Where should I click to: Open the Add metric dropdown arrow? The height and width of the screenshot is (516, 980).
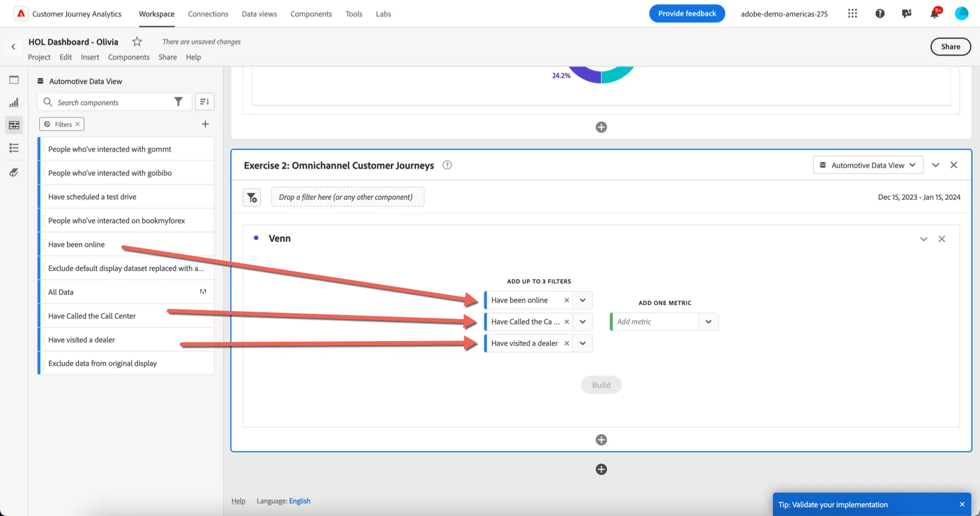708,322
